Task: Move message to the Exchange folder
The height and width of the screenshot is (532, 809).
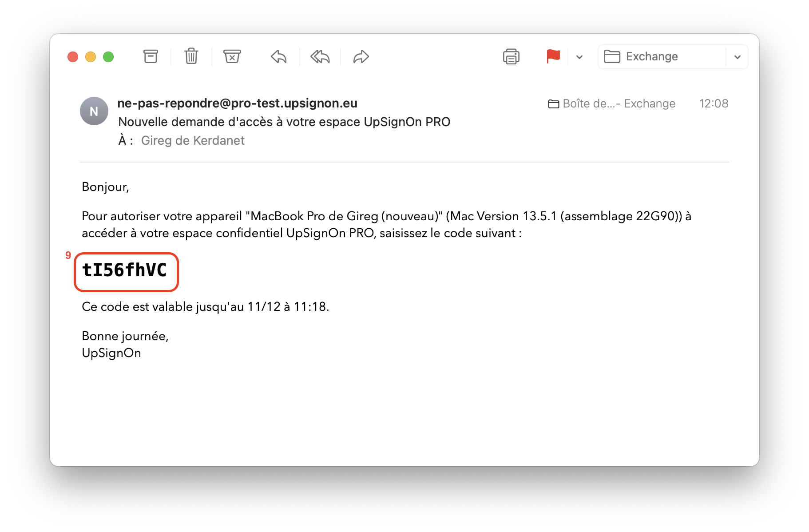Action: tap(662, 57)
